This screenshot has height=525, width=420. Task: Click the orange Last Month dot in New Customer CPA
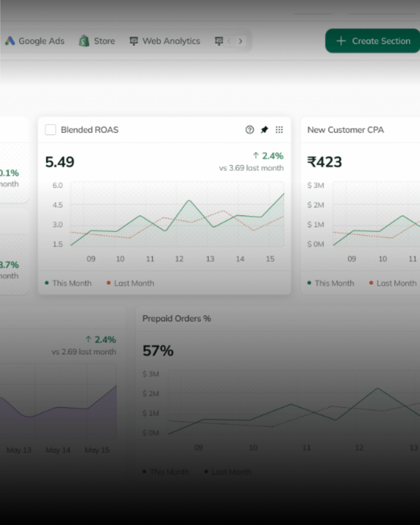click(371, 283)
